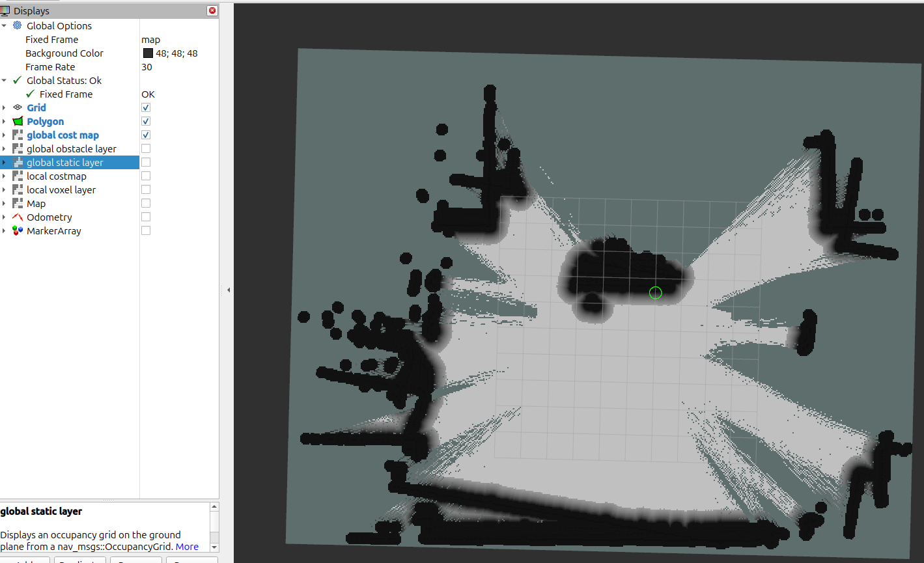This screenshot has height=563, width=924.
Task: Expand the Map display properties
Action: click(x=4, y=203)
